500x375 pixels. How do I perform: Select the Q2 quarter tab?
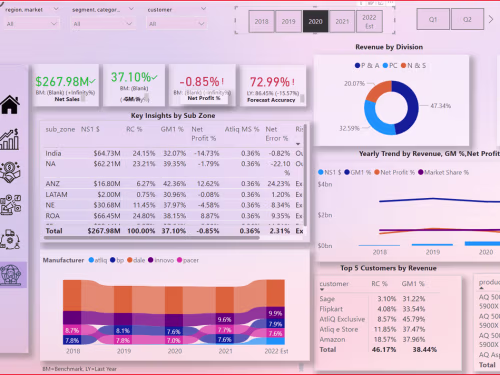point(467,19)
